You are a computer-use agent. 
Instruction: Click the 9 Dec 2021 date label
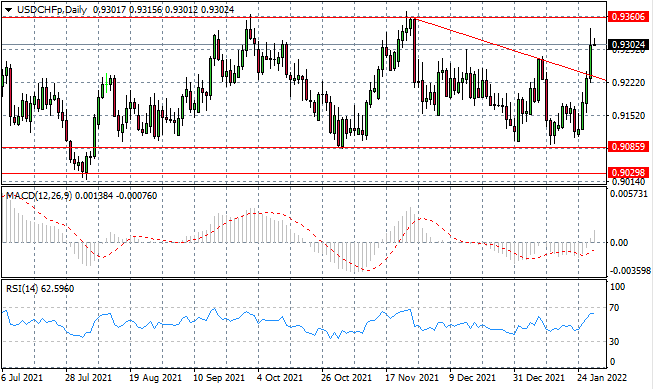pos(472,378)
